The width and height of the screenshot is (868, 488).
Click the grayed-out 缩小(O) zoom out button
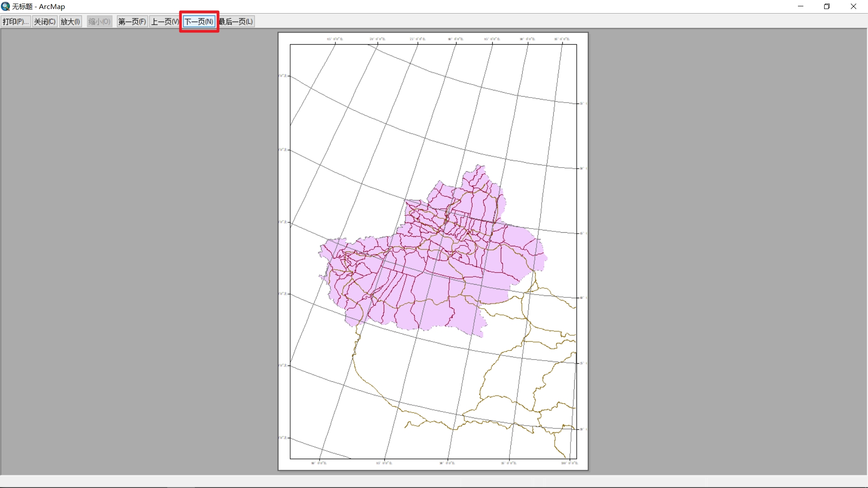(x=99, y=22)
